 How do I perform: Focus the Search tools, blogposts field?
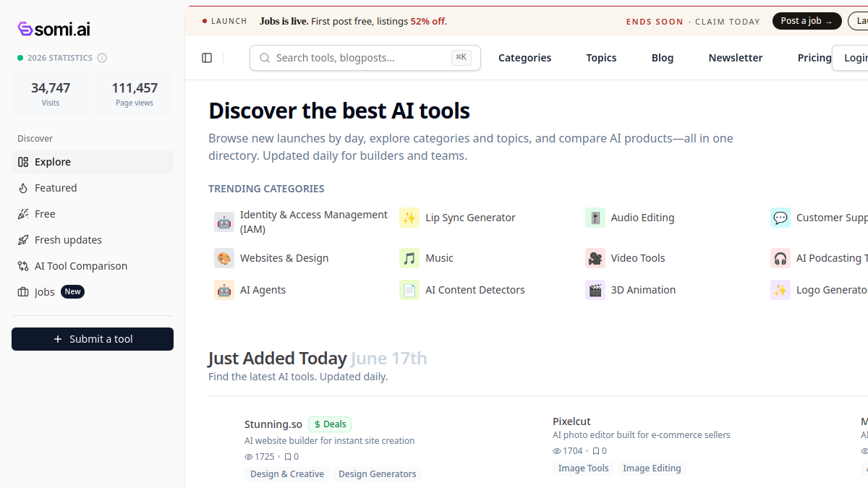(x=365, y=58)
